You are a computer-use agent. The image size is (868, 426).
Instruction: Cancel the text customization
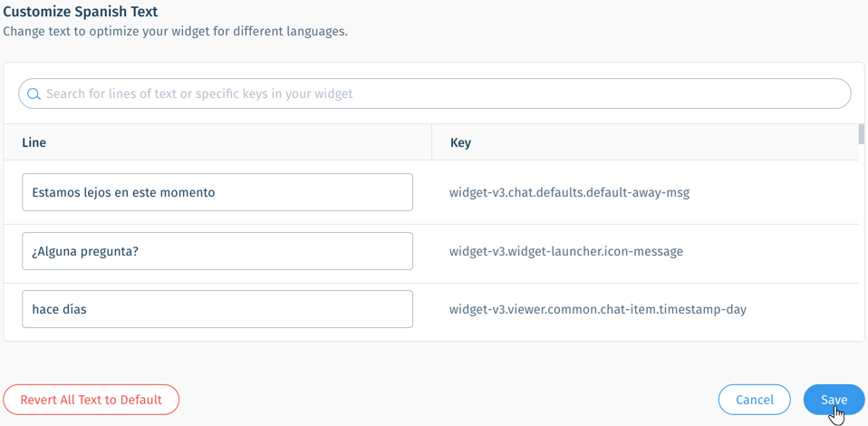click(755, 400)
